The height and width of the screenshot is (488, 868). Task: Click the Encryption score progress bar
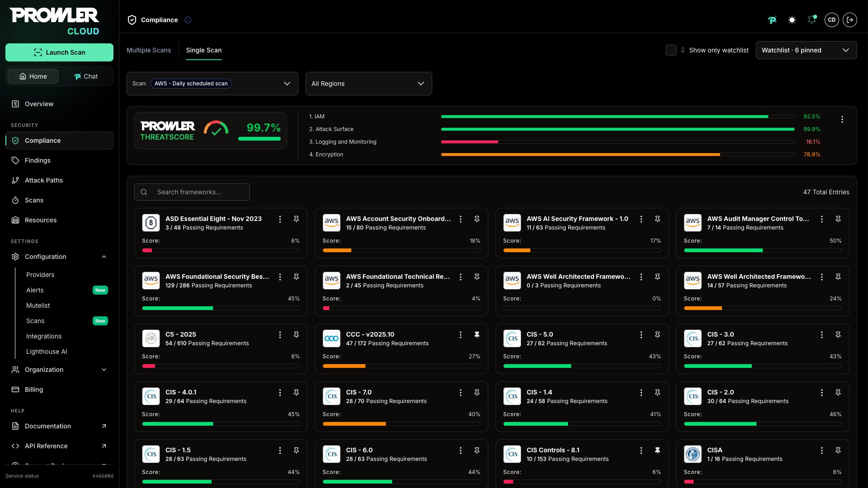pos(618,155)
